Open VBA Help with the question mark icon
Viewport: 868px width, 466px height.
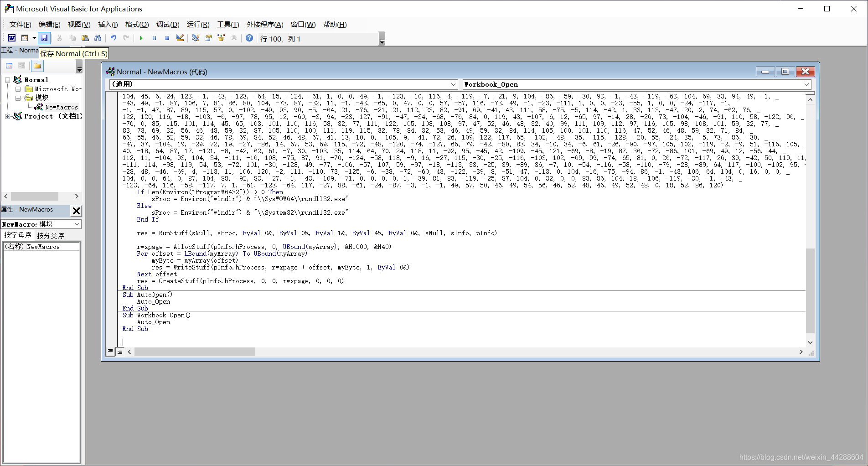point(249,38)
